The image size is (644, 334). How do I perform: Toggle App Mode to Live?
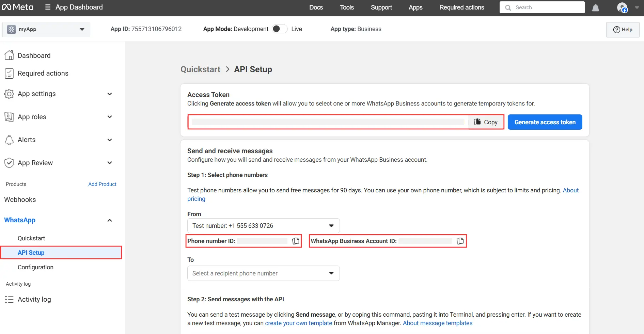[x=280, y=29]
